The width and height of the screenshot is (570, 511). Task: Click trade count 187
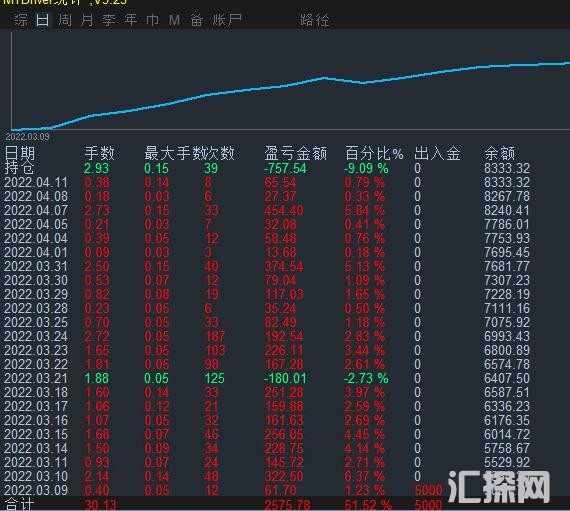click(x=214, y=337)
